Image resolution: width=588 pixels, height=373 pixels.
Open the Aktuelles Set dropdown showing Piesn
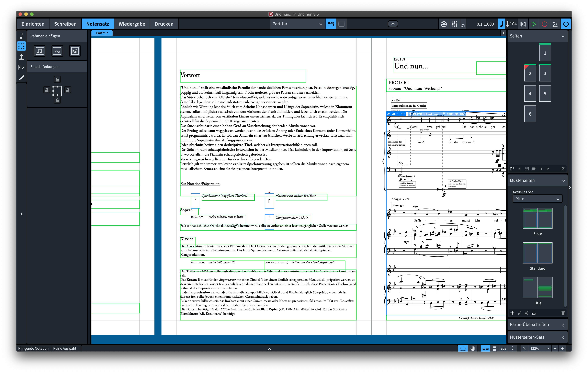537,199
